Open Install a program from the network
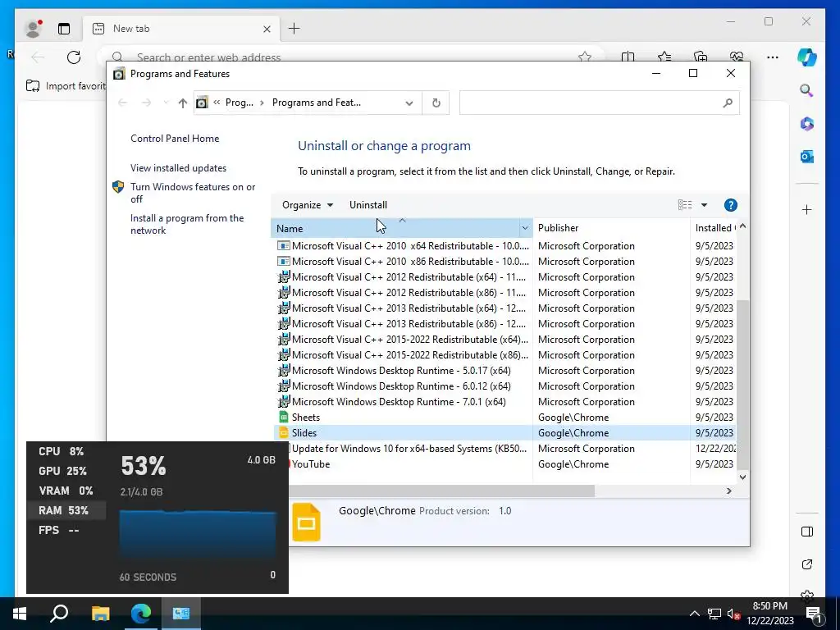840x630 pixels. [x=187, y=224]
